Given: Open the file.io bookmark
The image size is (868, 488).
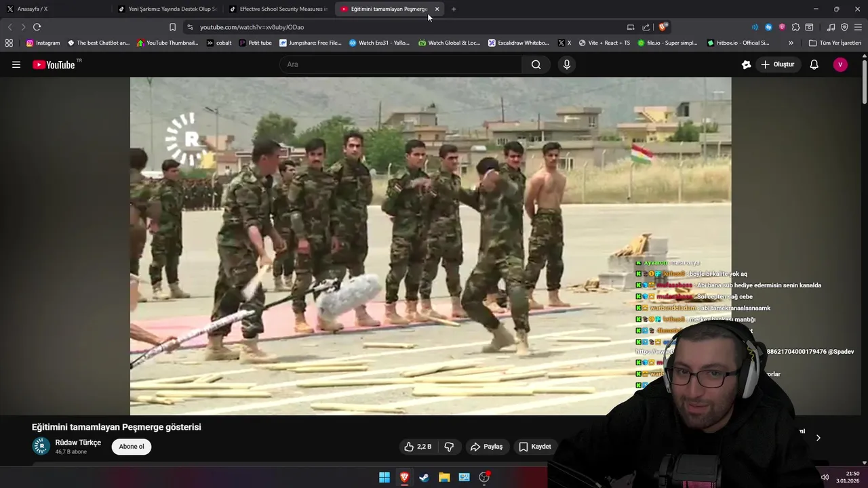Looking at the screenshot, I should point(667,43).
